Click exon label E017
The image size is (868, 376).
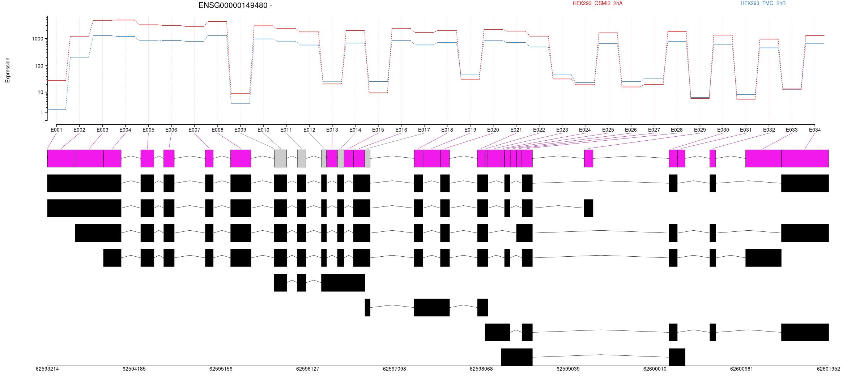click(x=424, y=130)
